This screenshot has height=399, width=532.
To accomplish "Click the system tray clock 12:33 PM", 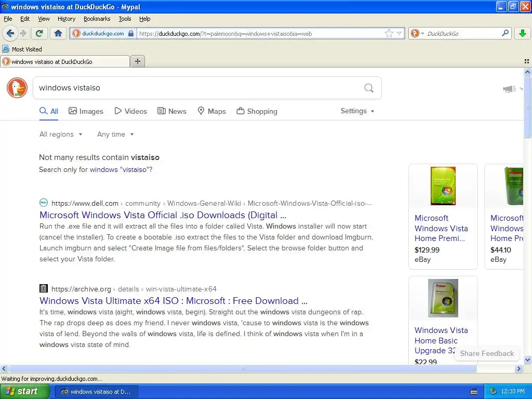I will coord(512,391).
